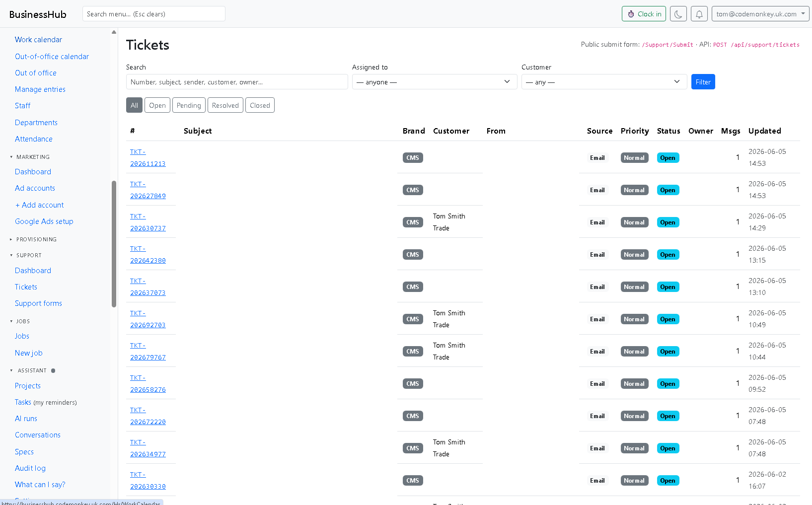812x505 pixels.
Task: Open the Ad accounts page
Action: [x=35, y=188]
